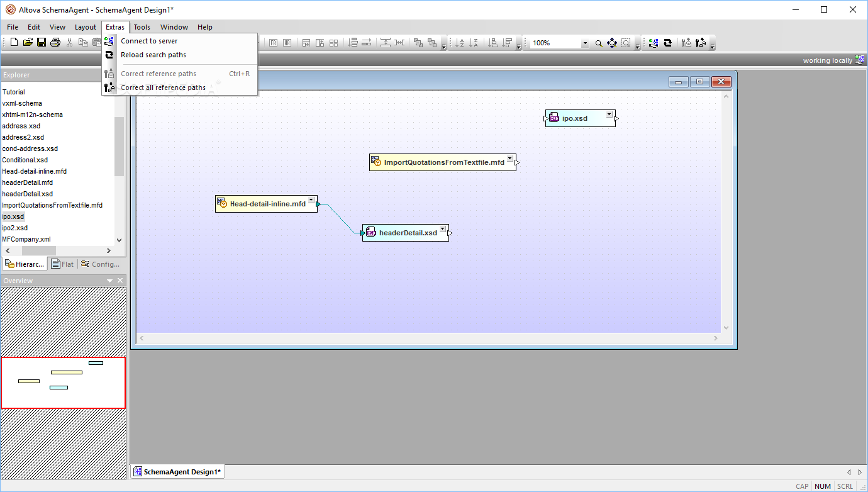This screenshot has height=492, width=868.
Task: Click Connect to server icon in right toolbar
Action: tap(654, 43)
